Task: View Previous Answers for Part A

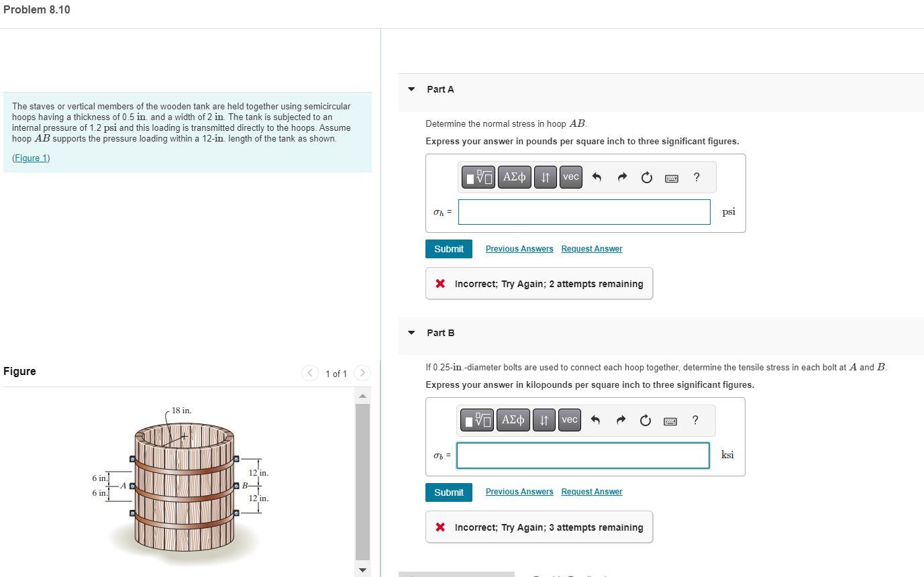Action: (x=518, y=248)
